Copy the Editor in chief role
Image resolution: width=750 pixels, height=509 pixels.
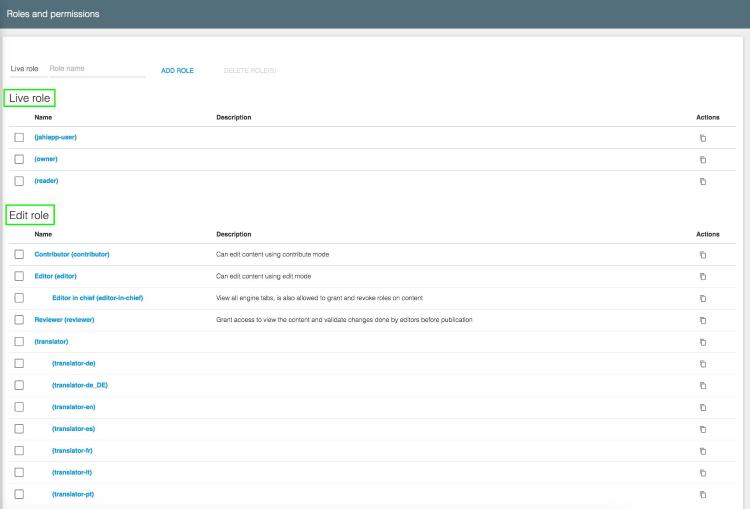coord(703,299)
